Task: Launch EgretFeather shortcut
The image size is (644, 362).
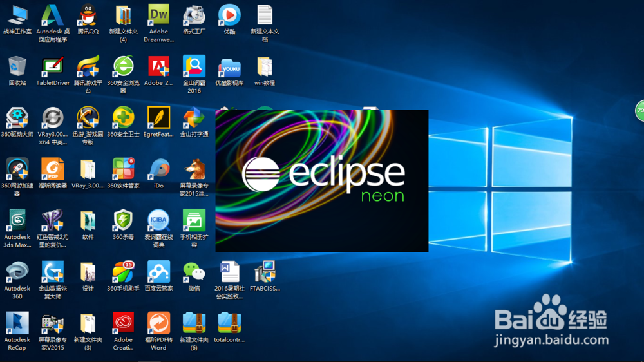Action: tap(158, 118)
